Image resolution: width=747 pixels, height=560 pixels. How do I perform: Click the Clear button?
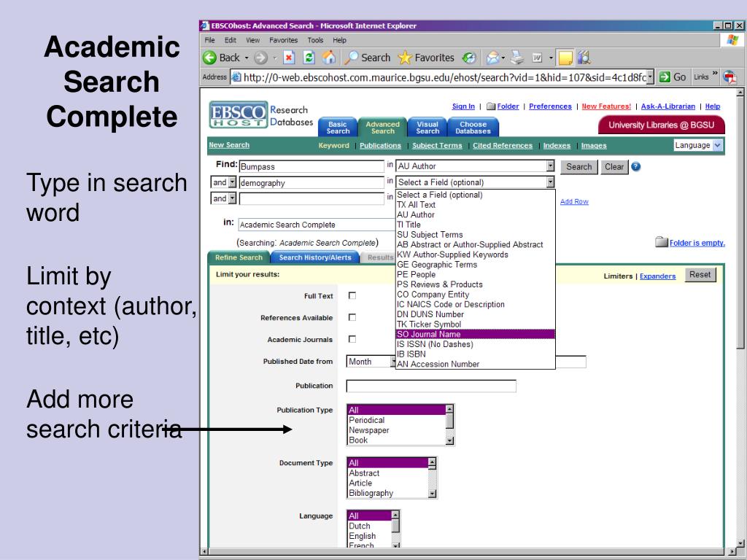pos(614,167)
